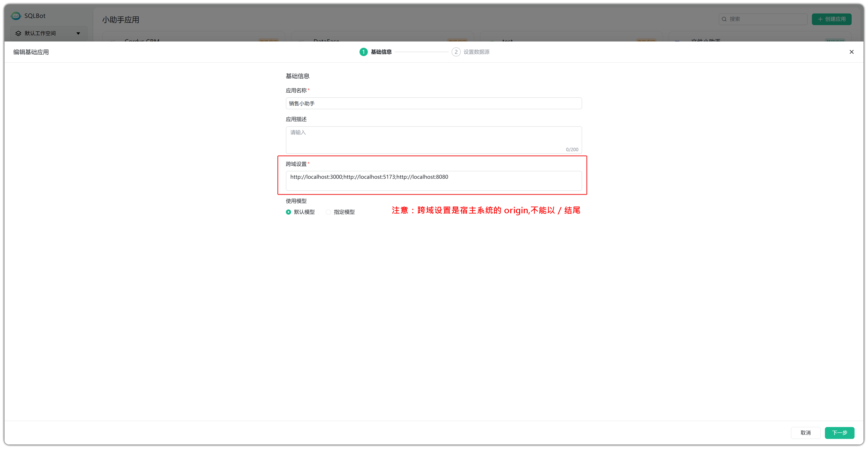Screen dimensions: 868x449
Task: Click the 下一步 button
Action: pyautogui.click(x=839, y=433)
